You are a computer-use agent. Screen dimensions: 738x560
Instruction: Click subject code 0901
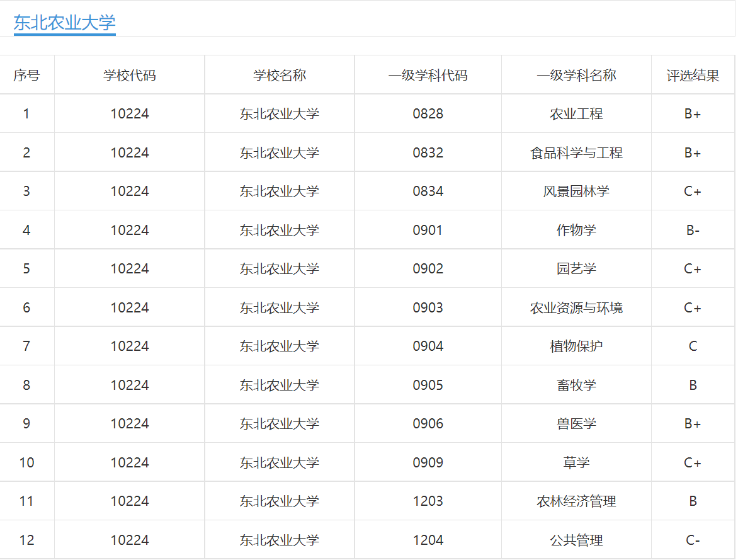[x=428, y=230]
